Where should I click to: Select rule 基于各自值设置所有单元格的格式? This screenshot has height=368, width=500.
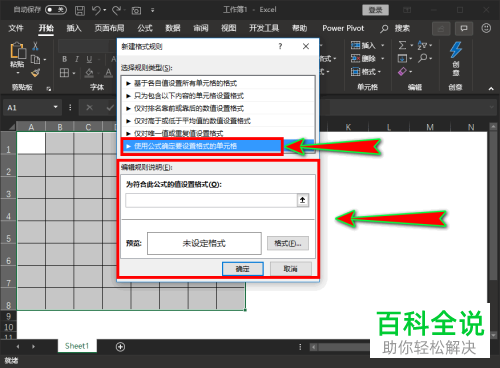coord(218,83)
